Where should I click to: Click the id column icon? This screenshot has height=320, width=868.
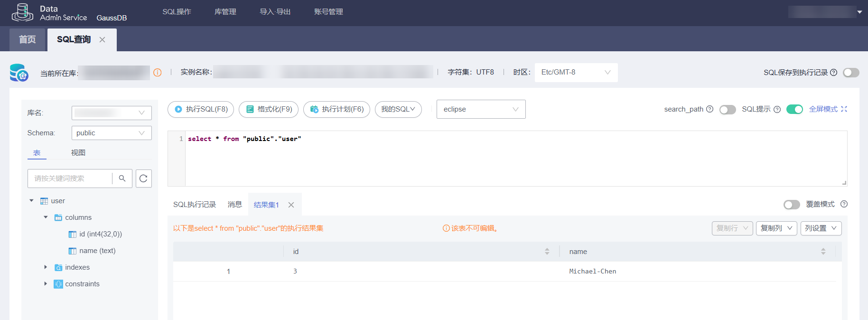tap(73, 234)
